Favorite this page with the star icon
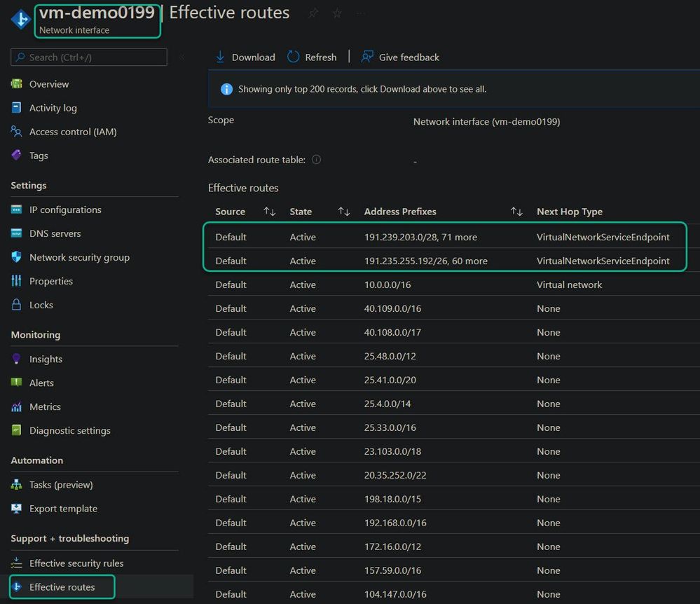The height and width of the screenshot is (604, 700). pyautogui.click(x=337, y=14)
